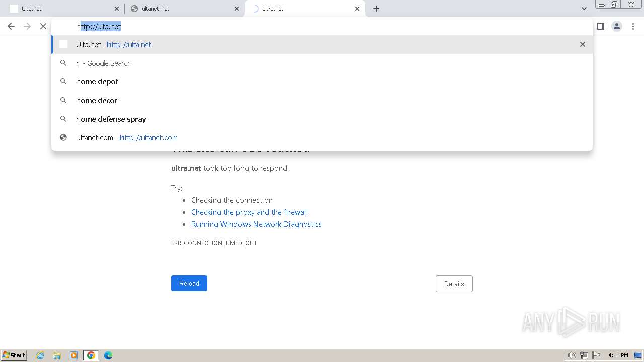Select the ultanet.com - http://ultanet.com suggestion

322,137
